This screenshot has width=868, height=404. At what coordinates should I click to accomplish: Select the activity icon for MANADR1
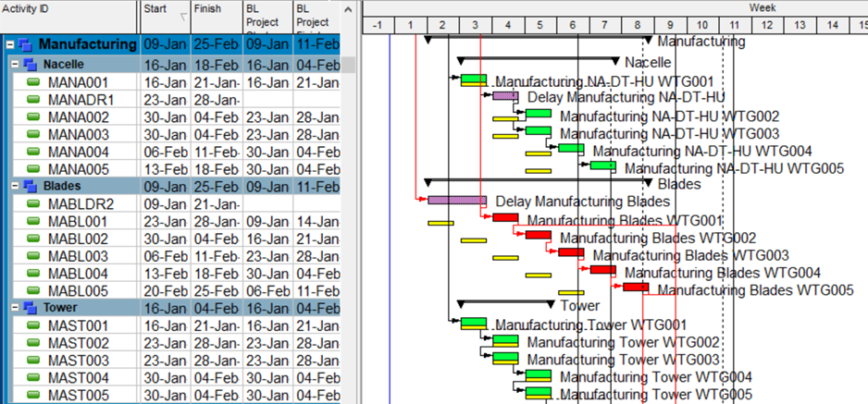[34, 100]
